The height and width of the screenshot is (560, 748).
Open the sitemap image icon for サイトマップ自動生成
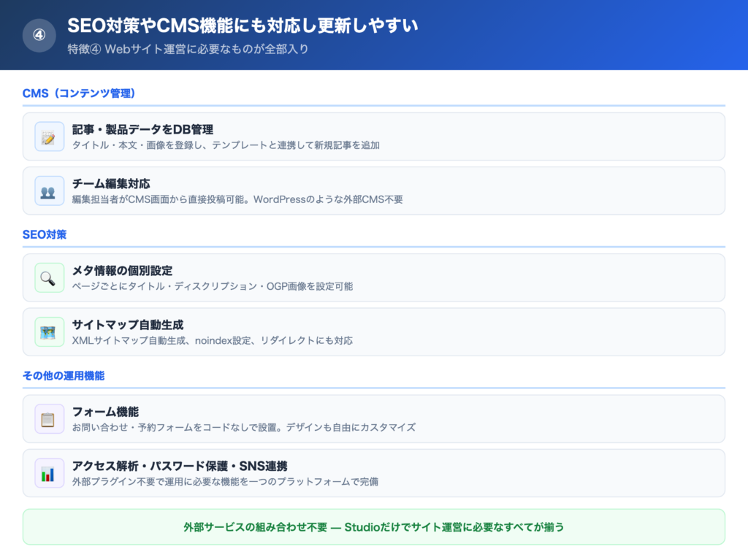pos(48,331)
